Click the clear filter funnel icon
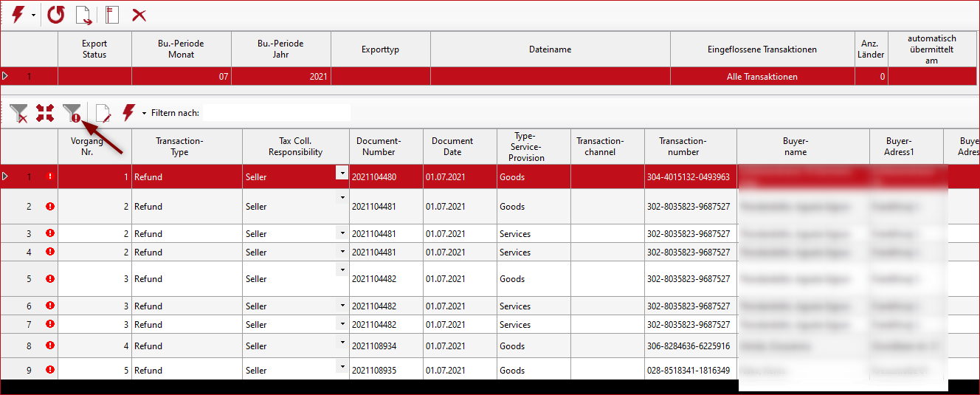This screenshot has width=980, height=395. click(18, 113)
